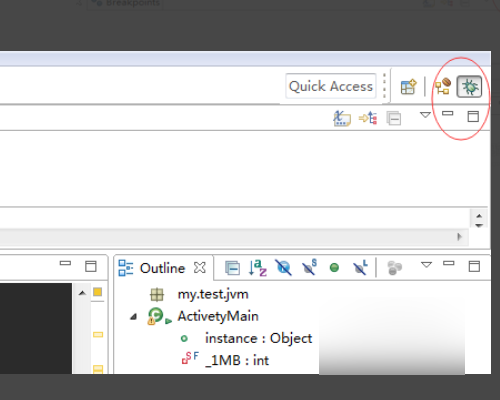
Task: Minimize the upper debug view panel
Action: click(447, 113)
